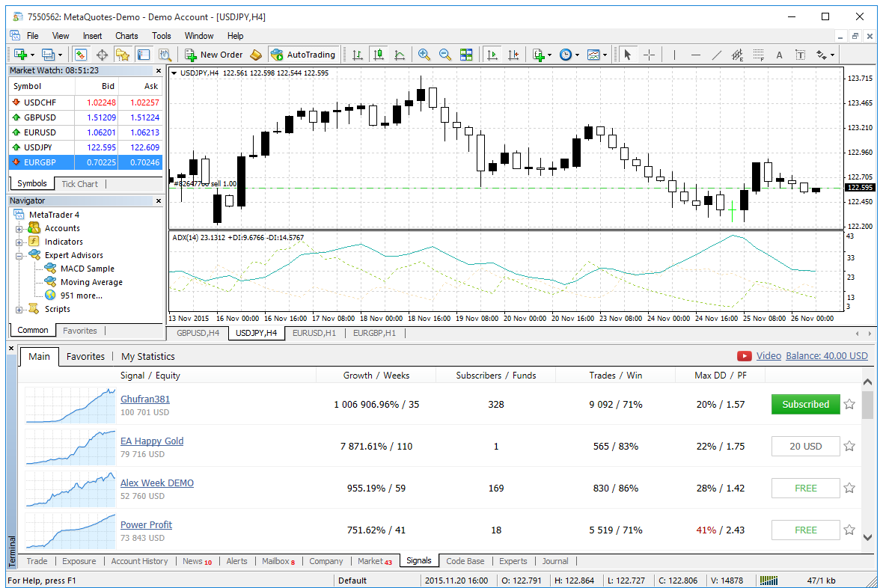This screenshot has height=588, width=883.
Task: Select the Equidistant Channel tool
Action: (737, 55)
